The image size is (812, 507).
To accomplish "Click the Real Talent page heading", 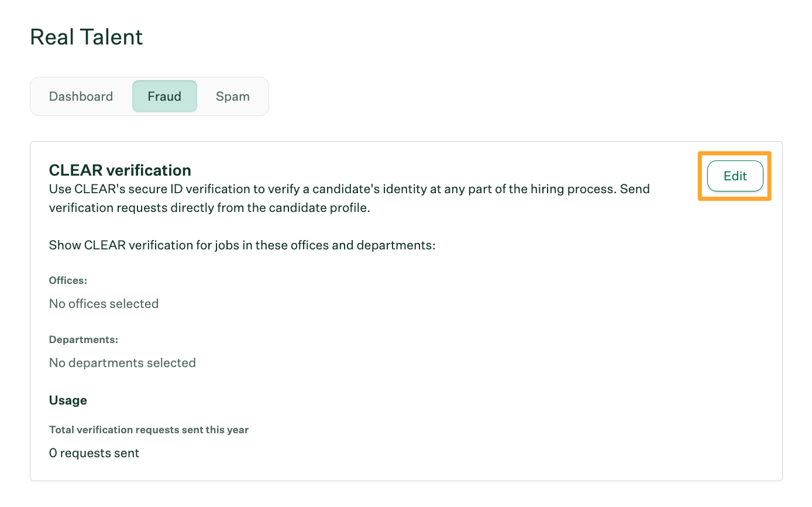I will tap(87, 37).
